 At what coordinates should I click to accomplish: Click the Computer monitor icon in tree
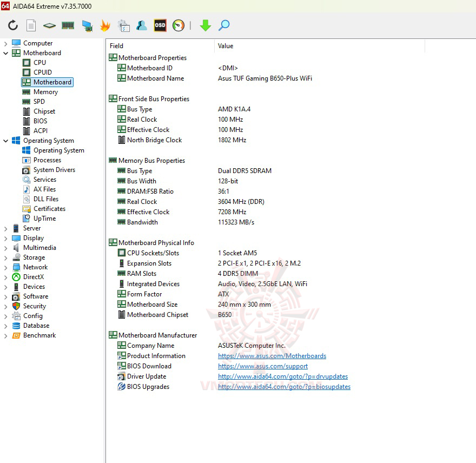16,43
